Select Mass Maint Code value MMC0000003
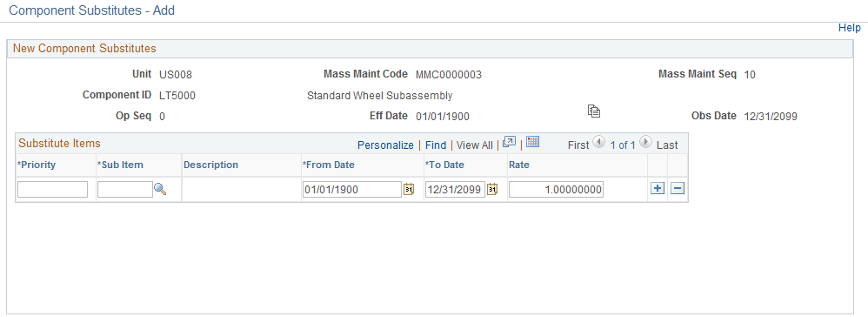 point(449,75)
